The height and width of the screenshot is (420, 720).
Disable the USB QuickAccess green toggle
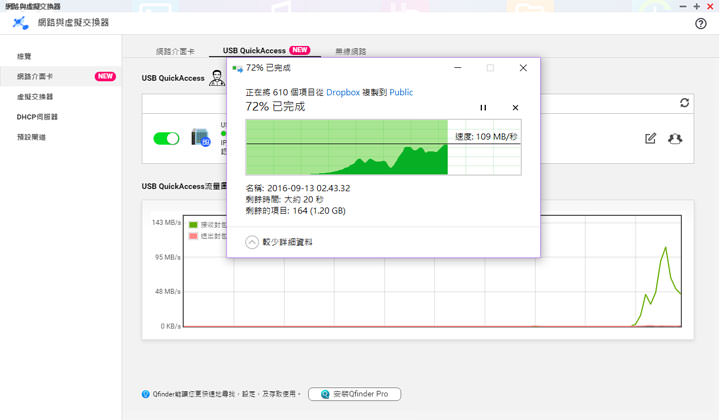[166, 139]
